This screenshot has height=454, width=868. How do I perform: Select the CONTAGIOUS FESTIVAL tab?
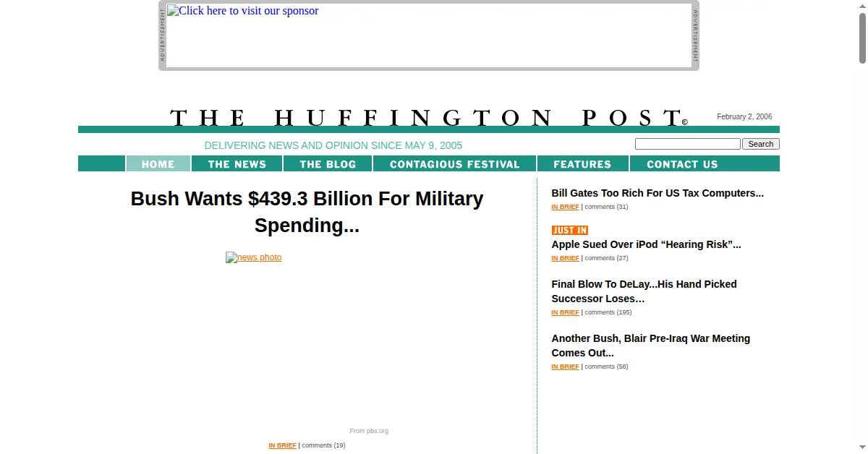click(x=455, y=164)
